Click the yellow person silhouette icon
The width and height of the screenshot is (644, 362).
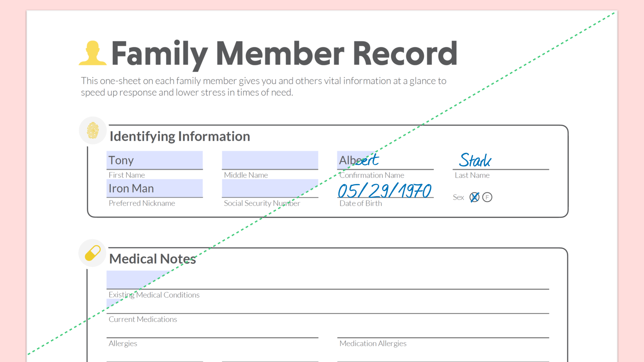coord(93,53)
